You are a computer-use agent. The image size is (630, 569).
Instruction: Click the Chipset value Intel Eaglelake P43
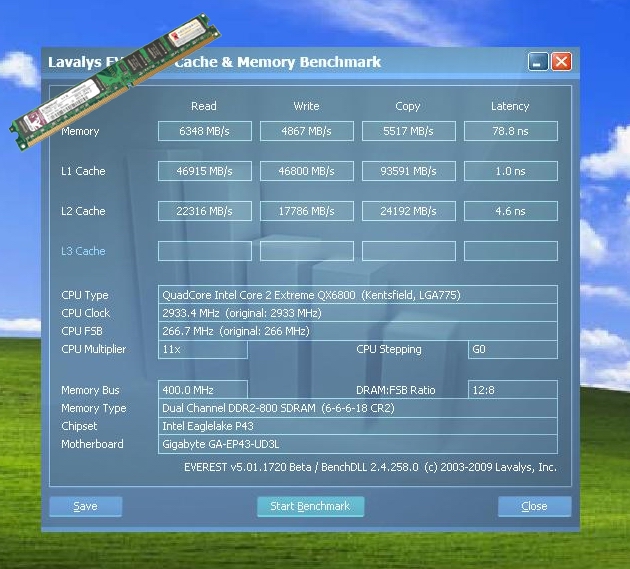pos(358,426)
